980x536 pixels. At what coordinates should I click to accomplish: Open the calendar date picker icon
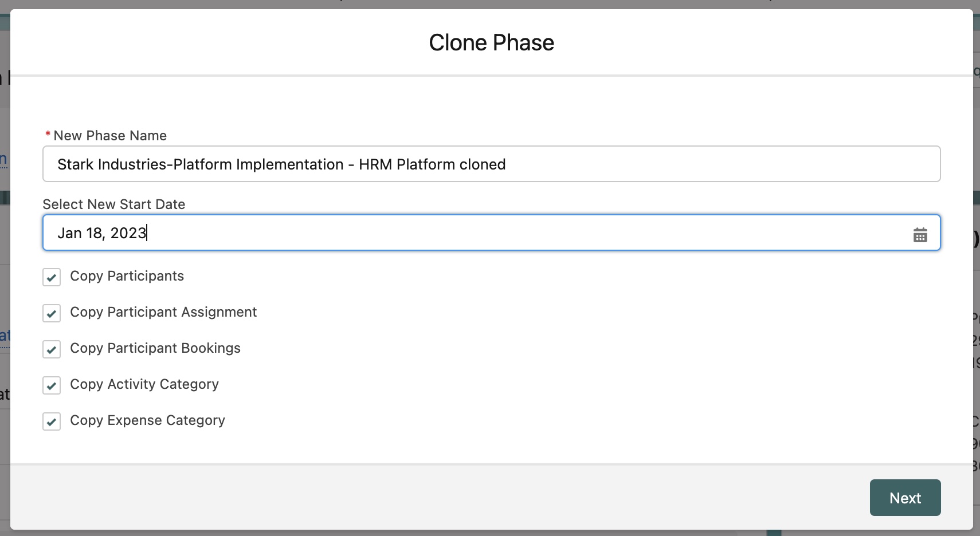[920, 234]
